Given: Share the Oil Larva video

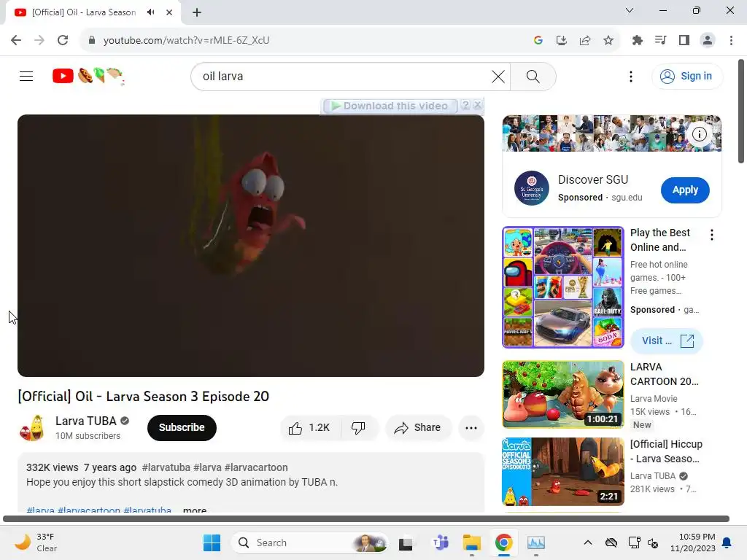Looking at the screenshot, I should tap(418, 428).
